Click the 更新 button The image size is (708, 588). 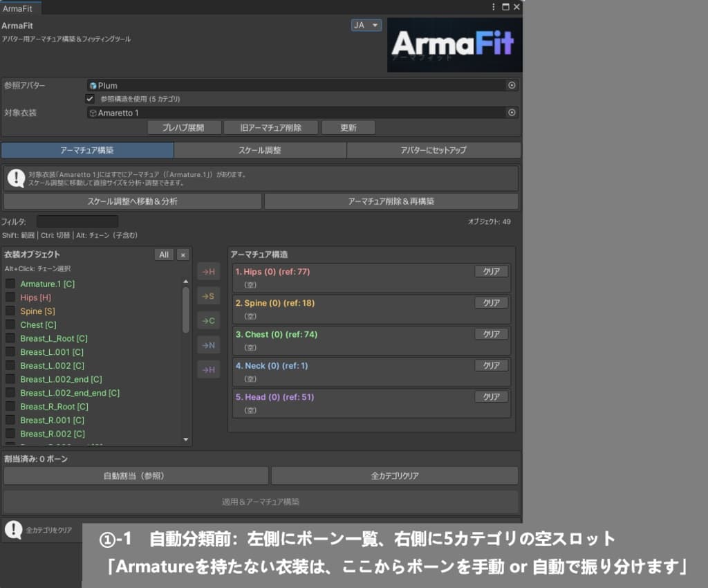click(348, 128)
